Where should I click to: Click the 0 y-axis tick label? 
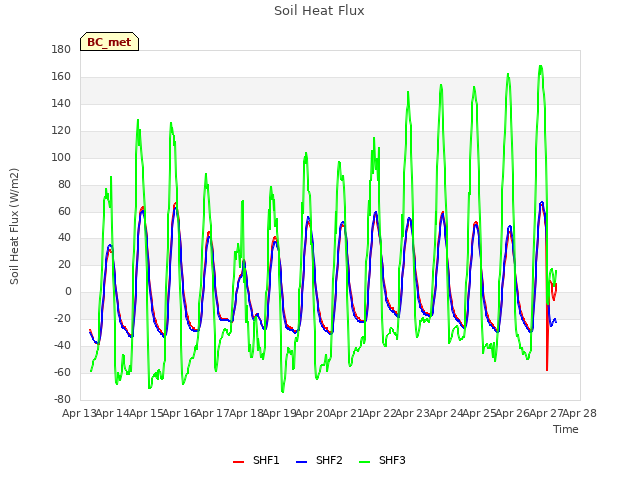pos(68,291)
